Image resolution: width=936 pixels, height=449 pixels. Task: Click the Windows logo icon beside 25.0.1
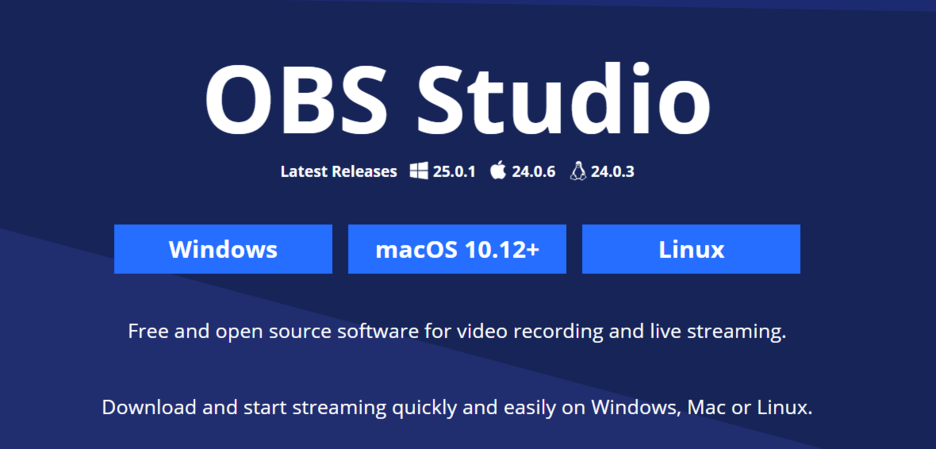click(419, 171)
